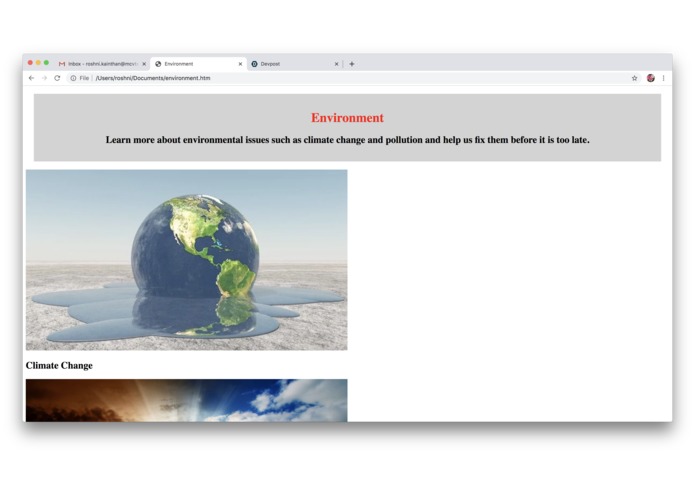The width and height of the screenshot is (695, 494).
Task: Click the File info icon in address bar
Action: click(x=73, y=78)
